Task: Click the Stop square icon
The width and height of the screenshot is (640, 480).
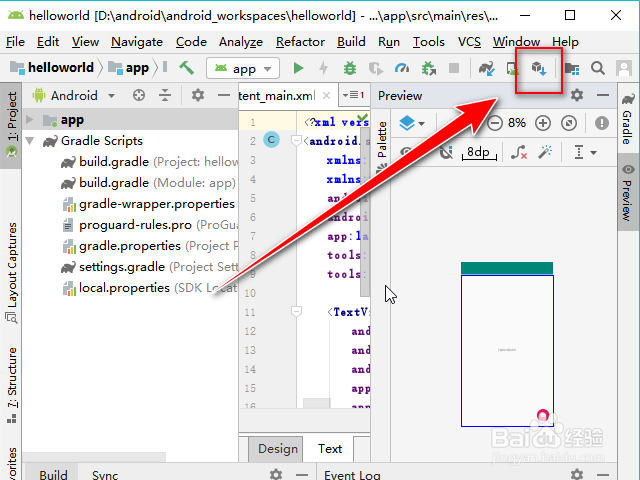Action: tap(454, 68)
